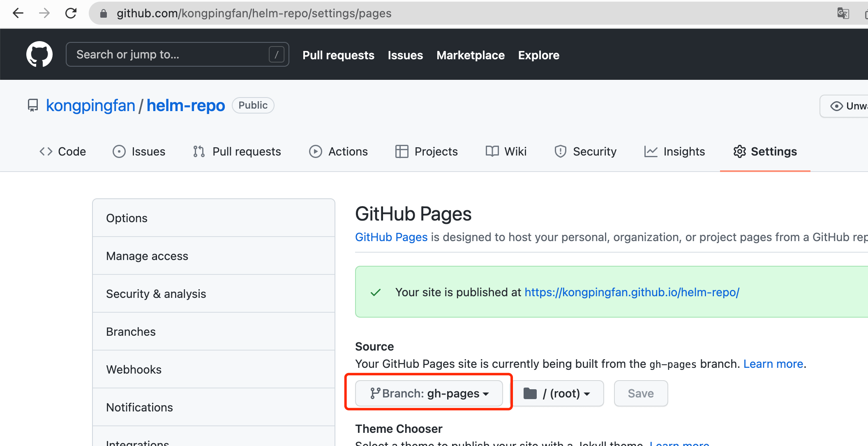Click the grayed-out Save button
Viewport: 868px width, 446px height.
[x=641, y=393]
